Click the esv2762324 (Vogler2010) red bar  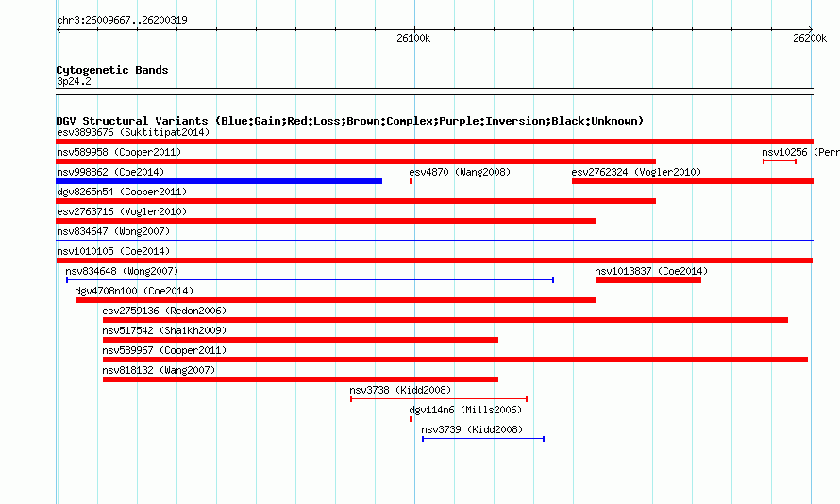(x=693, y=181)
